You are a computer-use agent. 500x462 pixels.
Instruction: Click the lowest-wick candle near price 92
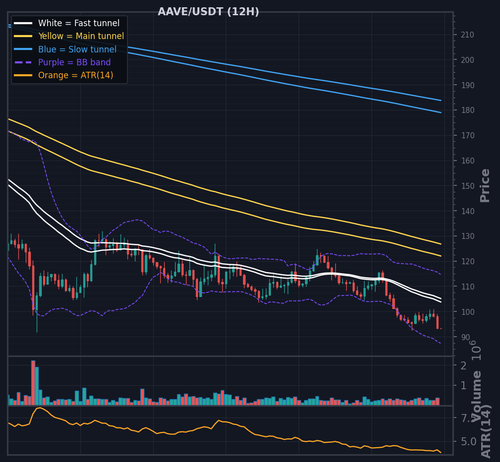pos(37,313)
